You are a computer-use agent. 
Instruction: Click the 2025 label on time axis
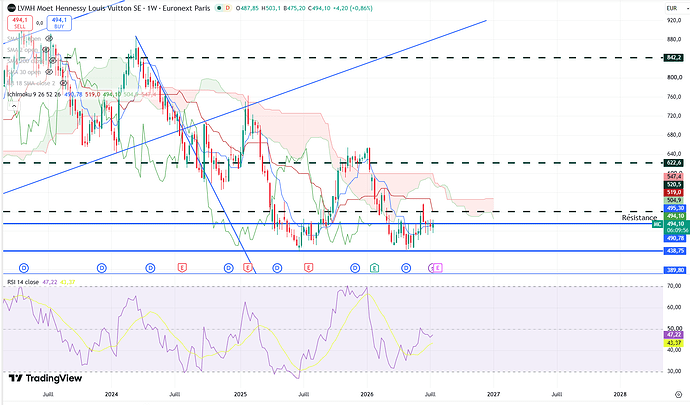click(240, 394)
